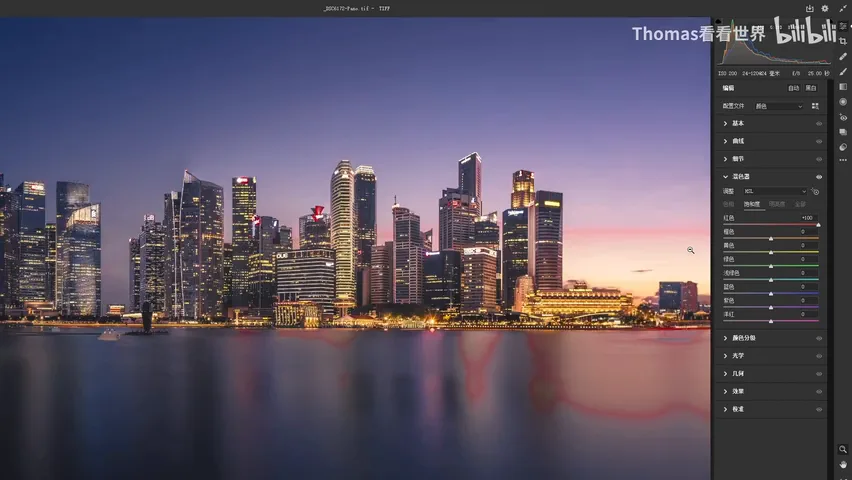Image resolution: width=852 pixels, height=480 pixels.
Task: Select the Radial Filter tool
Action: [843, 102]
